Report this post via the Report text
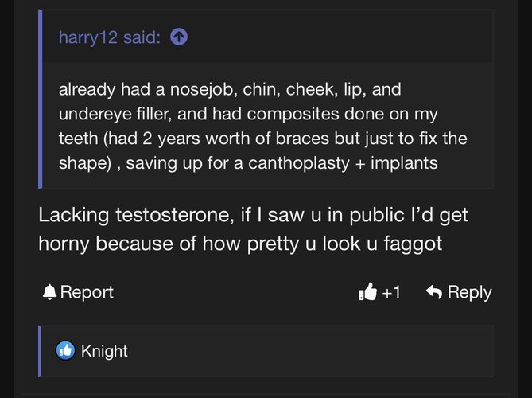 click(87, 292)
